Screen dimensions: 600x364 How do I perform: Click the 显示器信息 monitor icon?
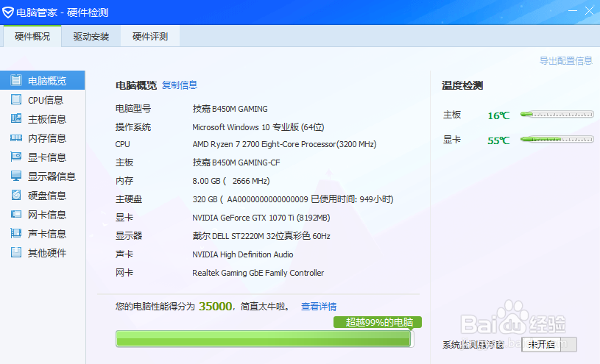16,176
